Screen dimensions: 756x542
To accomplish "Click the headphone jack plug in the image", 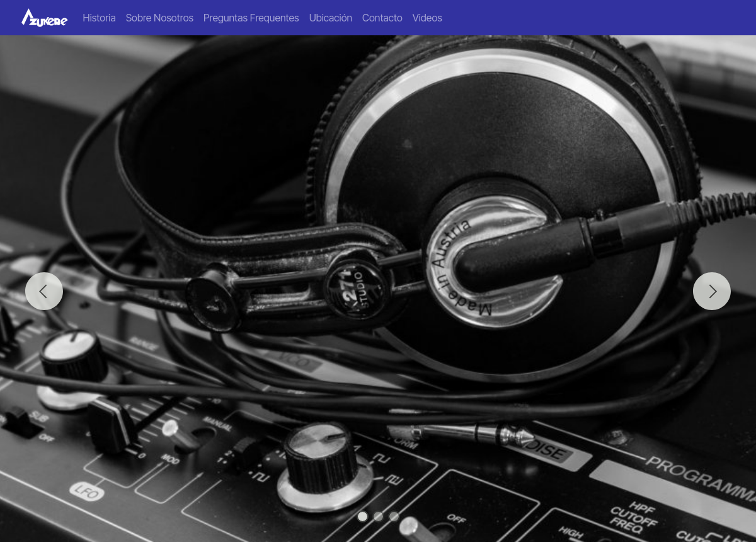I will tap(479, 434).
